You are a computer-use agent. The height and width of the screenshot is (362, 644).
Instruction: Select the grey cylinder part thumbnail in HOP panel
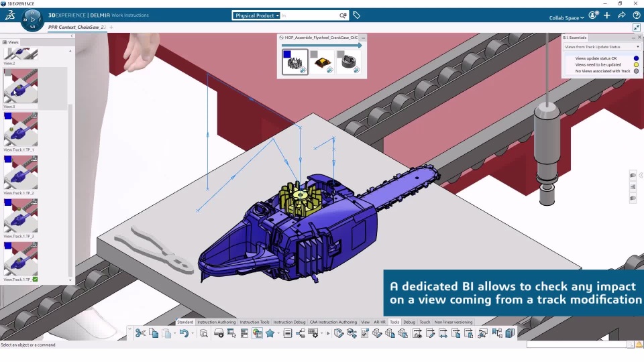tap(349, 62)
